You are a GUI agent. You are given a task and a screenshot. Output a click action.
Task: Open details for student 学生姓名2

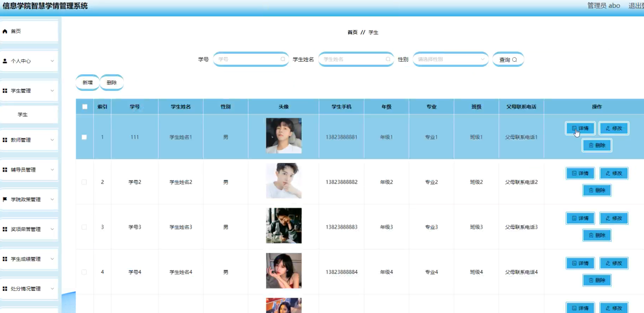[581, 173]
